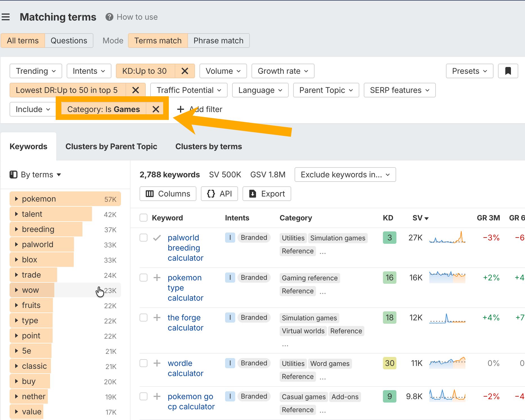This screenshot has height=420, width=525.
Task: Open the hamburger menu icon
Action: point(6,17)
